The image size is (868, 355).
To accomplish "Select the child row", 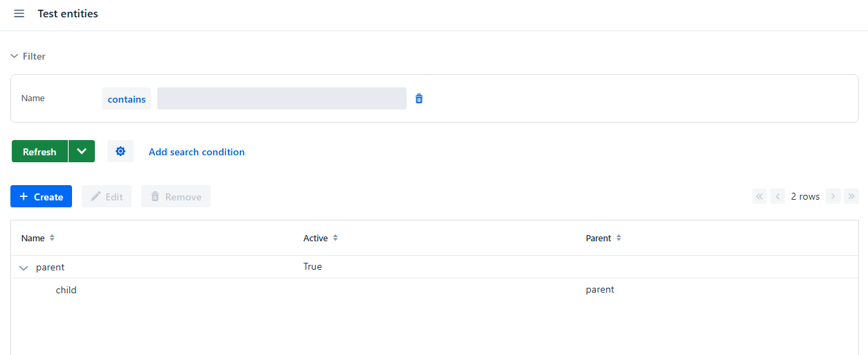I will 434,290.
